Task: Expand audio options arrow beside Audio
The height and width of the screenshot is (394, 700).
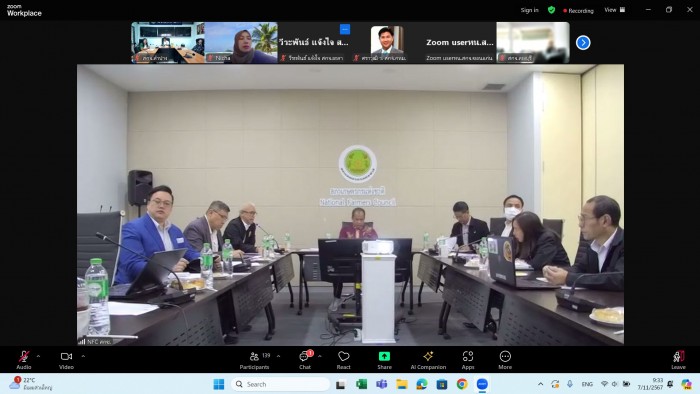Action: coord(38,356)
